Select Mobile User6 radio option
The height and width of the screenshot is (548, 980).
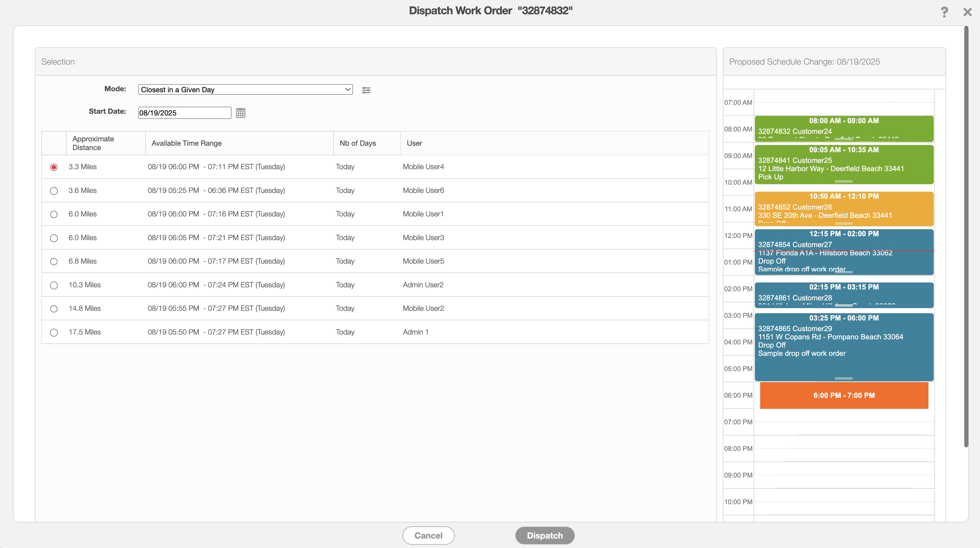54,191
